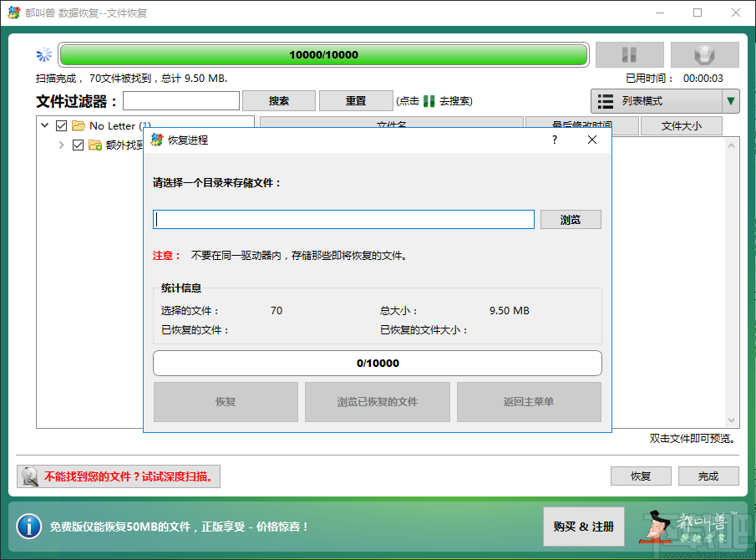Click the info icon in the bottom banner
The width and height of the screenshot is (756, 560).
click(x=29, y=527)
